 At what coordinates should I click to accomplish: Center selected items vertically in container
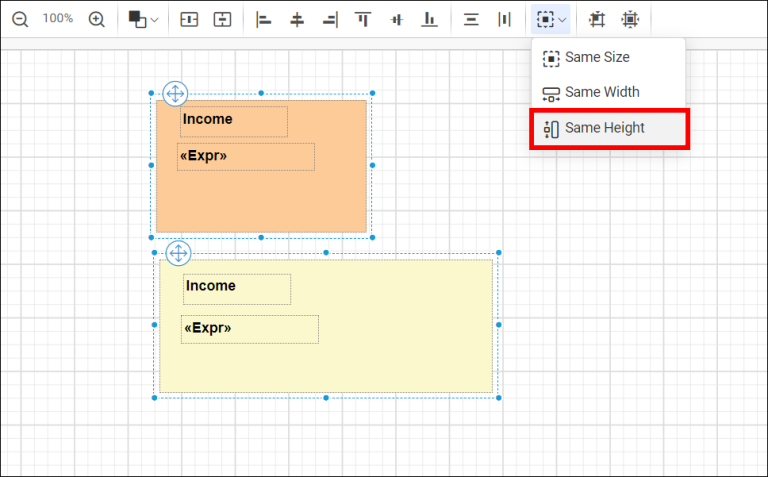222,20
